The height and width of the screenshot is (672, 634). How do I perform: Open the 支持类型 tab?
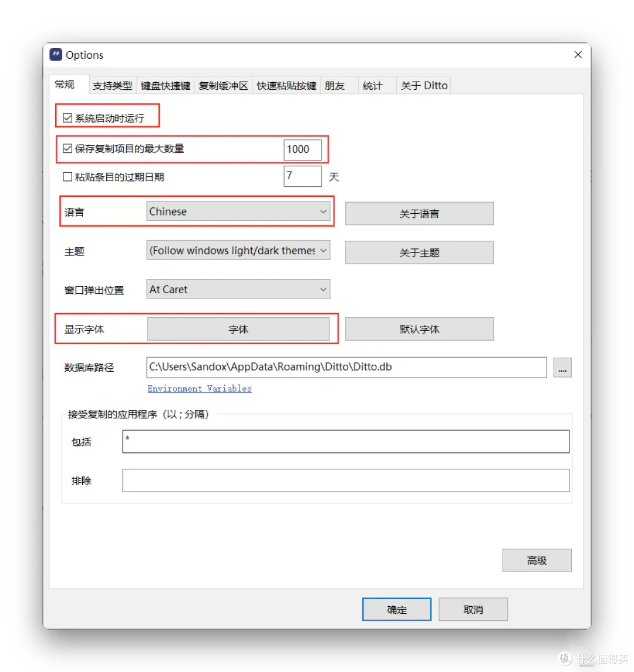[x=112, y=86]
